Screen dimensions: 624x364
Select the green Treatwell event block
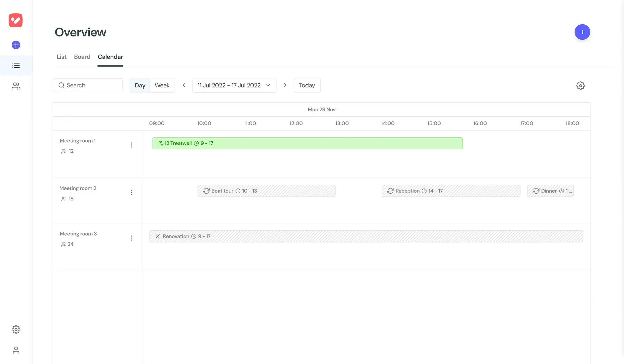click(x=307, y=143)
